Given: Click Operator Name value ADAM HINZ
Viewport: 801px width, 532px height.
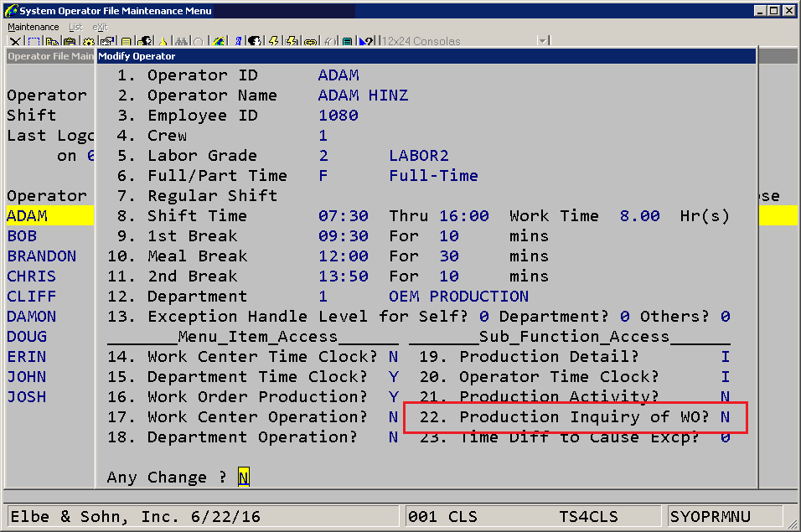Looking at the screenshot, I should (363, 95).
